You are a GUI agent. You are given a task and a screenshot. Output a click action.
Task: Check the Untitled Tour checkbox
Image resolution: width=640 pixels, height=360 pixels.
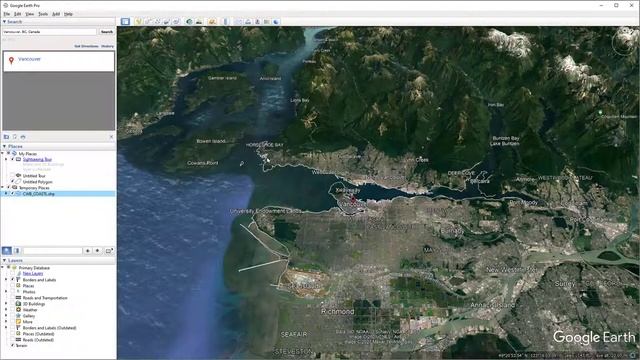[x=13, y=176]
